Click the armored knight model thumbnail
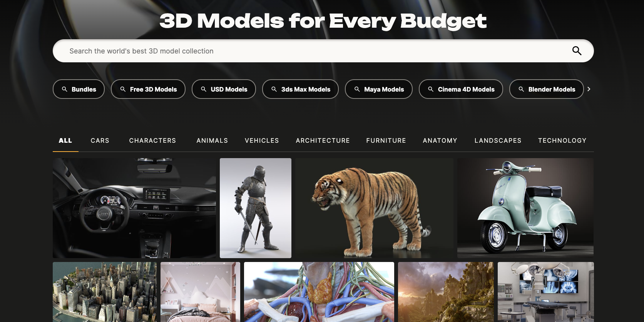 (256, 208)
